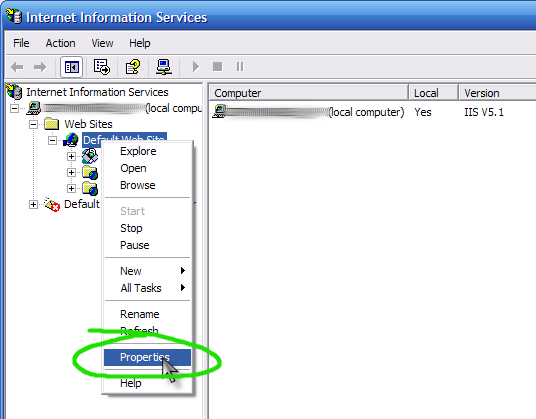This screenshot has height=419, width=536.
Task: Open the View menu
Action: [102, 43]
